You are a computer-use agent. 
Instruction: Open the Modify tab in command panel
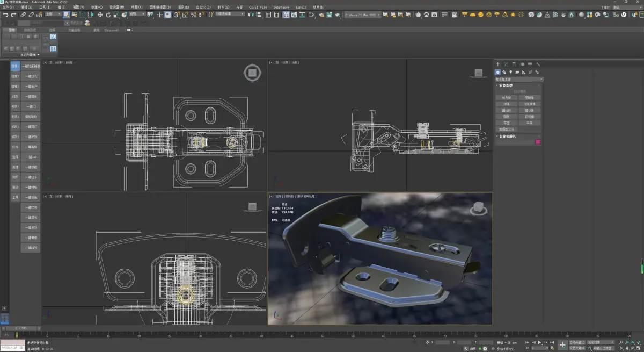[506, 64]
